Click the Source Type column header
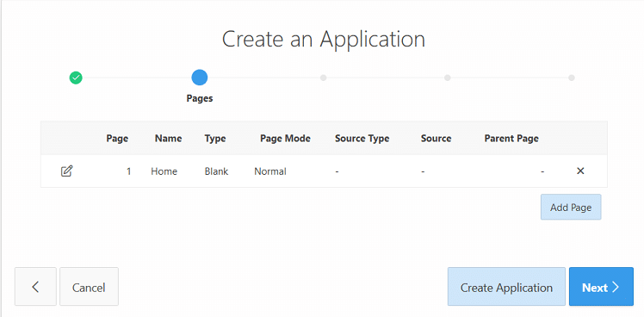Screen dimensions: 644x317 tap(362, 139)
